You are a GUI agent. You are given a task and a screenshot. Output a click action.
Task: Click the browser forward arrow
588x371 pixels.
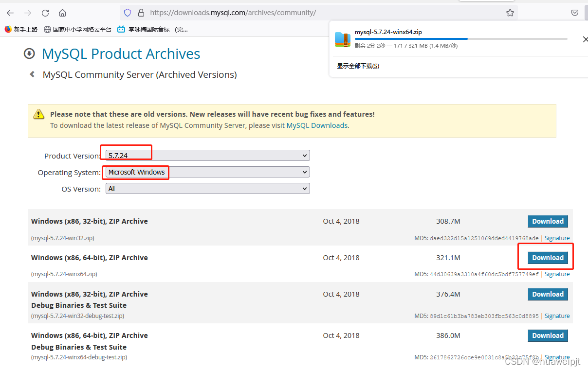pos(28,13)
